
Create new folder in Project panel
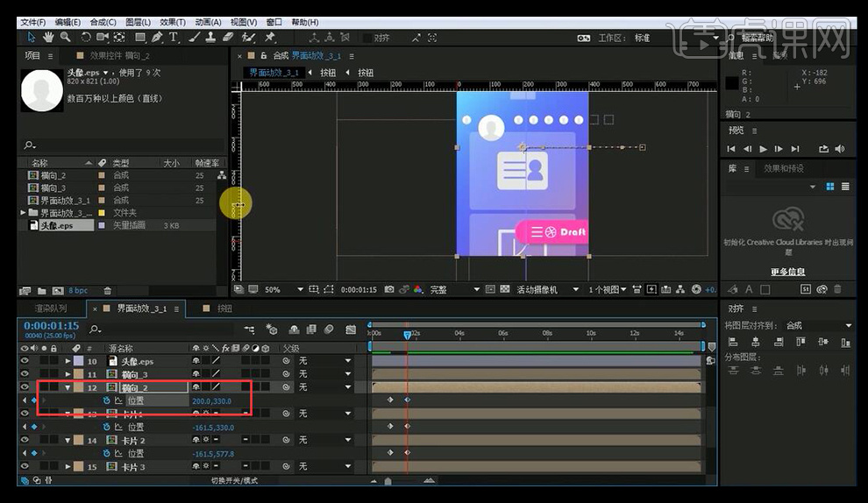(42, 291)
